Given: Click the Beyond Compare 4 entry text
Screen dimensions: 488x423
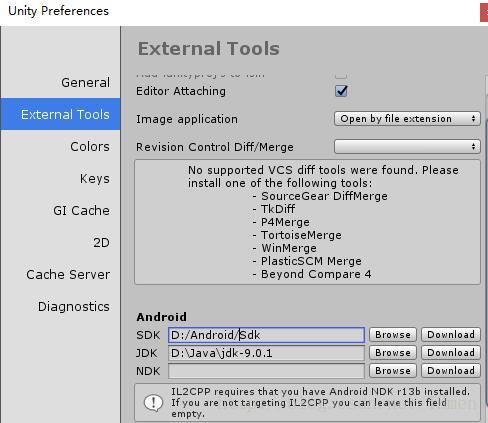Looking at the screenshot, I should click(316, 274).
